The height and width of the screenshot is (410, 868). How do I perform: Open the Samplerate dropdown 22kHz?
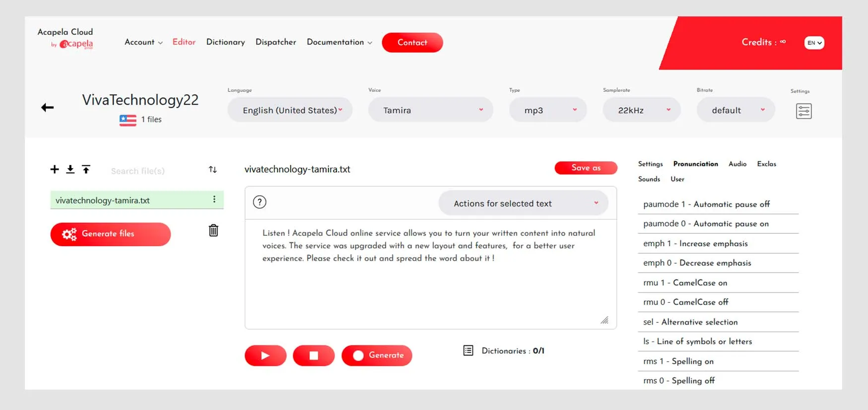(x=642, y=110)
